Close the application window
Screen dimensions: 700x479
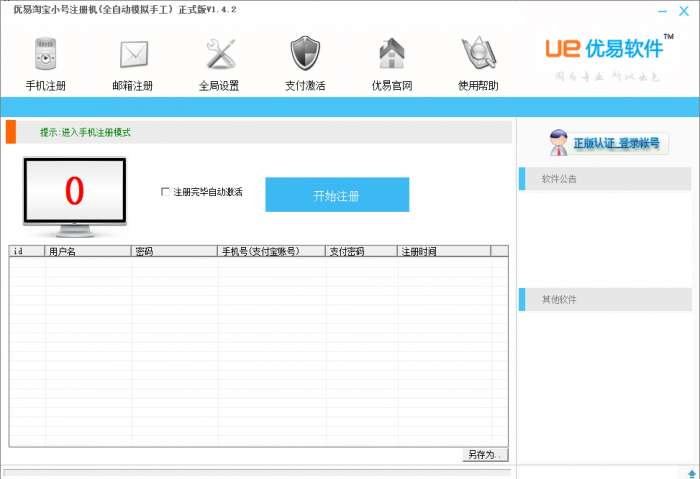[x=684, y=11]
